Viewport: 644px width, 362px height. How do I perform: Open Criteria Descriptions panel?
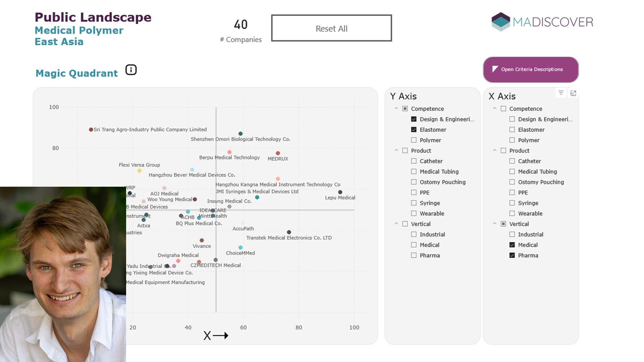(531, 69)
